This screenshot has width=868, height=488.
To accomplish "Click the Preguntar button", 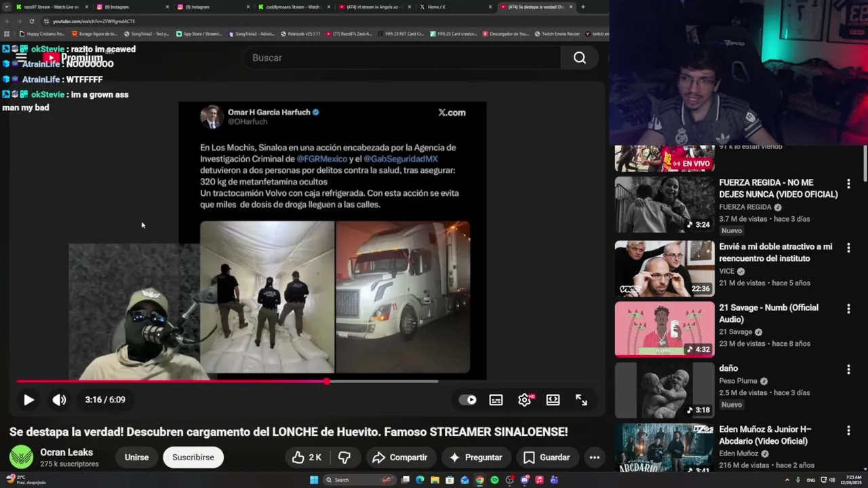I will pos(475,457).
